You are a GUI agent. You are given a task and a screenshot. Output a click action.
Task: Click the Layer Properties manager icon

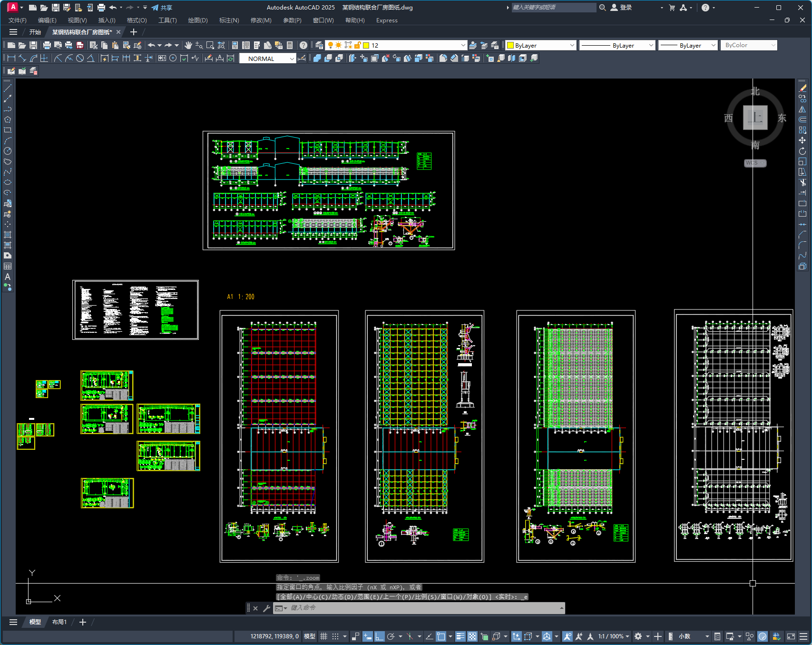pos(319,45)
